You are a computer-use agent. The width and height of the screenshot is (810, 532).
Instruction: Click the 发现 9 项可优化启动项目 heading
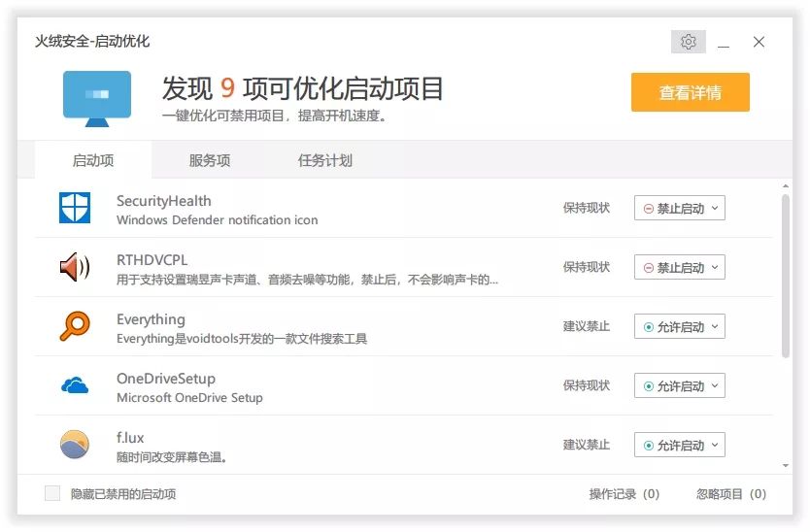click(303, 88)
